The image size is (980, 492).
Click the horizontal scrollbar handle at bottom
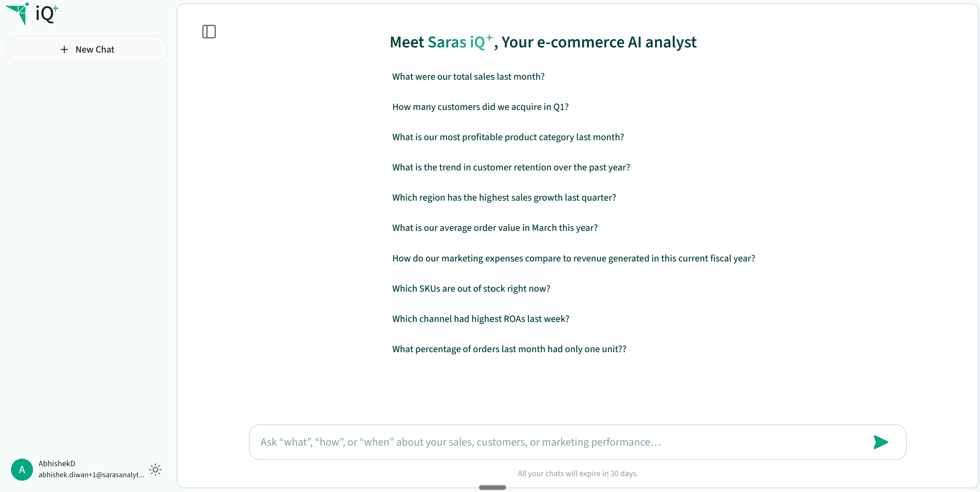coord(492,487)
